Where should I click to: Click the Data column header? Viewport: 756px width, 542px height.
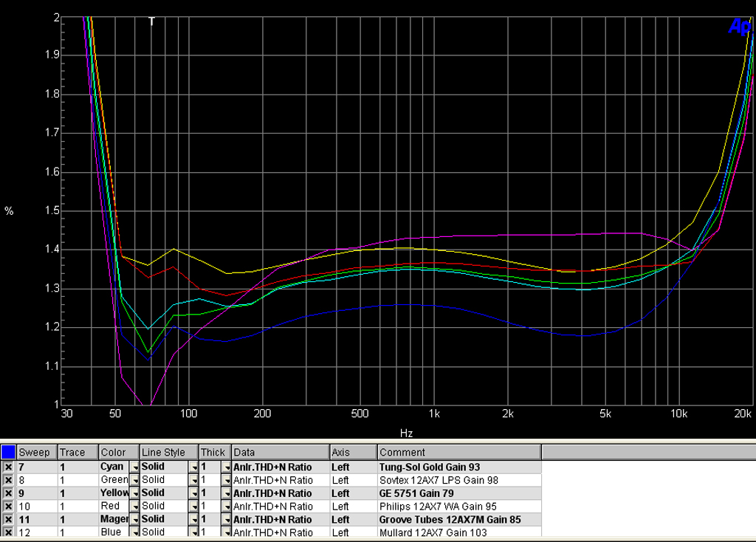point(281,453)
